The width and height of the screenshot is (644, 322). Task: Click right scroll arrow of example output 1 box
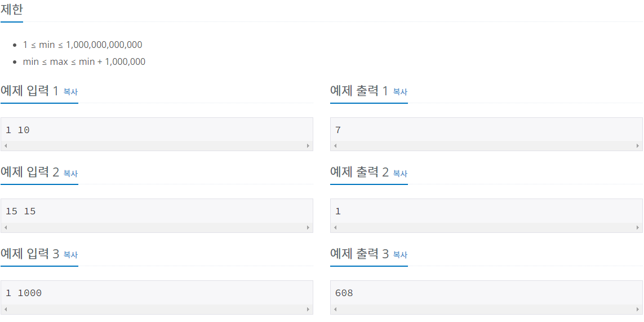pos(638,146)
